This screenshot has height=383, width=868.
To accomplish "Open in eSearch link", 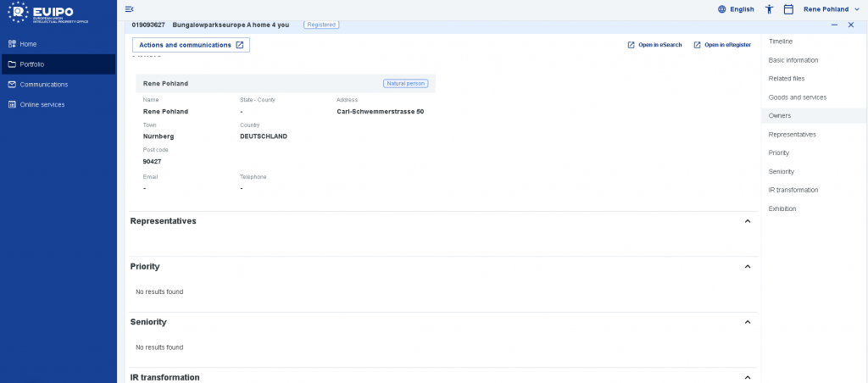I will click(x=654, y=45).
